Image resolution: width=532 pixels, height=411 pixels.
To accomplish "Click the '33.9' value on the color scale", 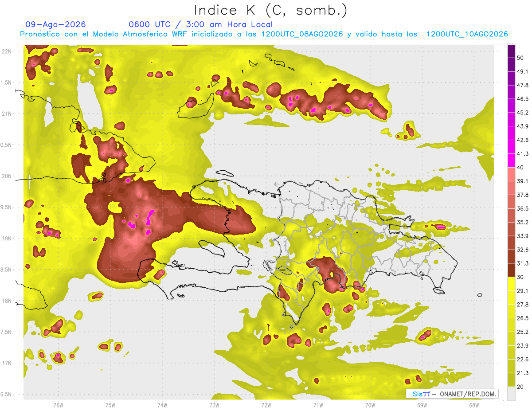I will (x=523, y=236).
